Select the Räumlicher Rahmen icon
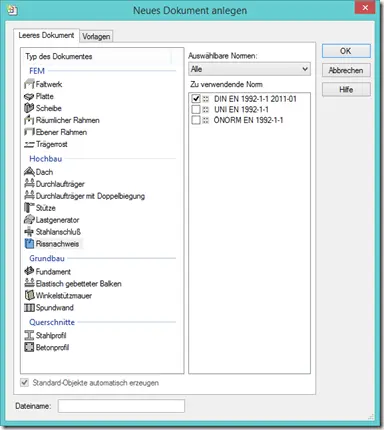This screenshot has height=430, width=384. click(x=29, y=120)
